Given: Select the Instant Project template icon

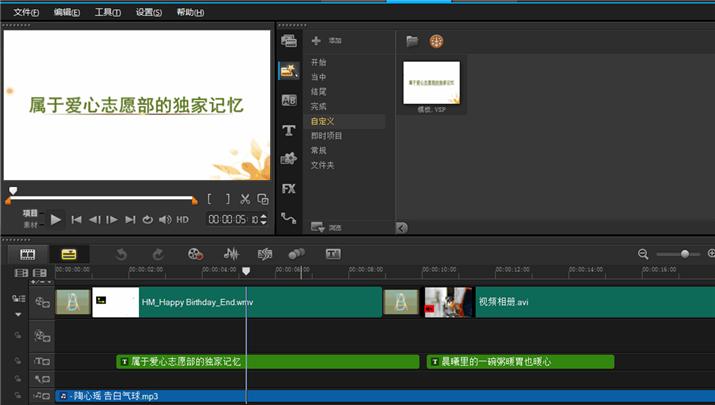Looking at the screenshot, I should (x=289, y=71).
